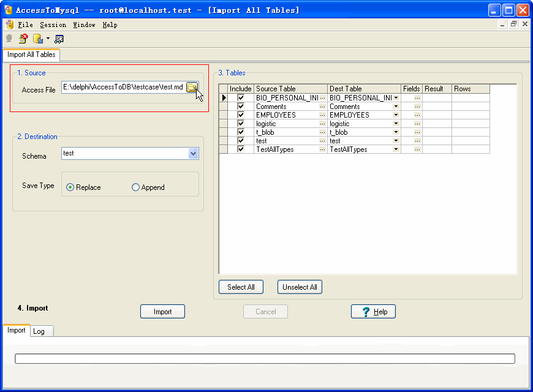Image resolution: width=533 pixels, height=392 pixels.
Task: Click the app icon in menu bar
Action: coord(10,25)
